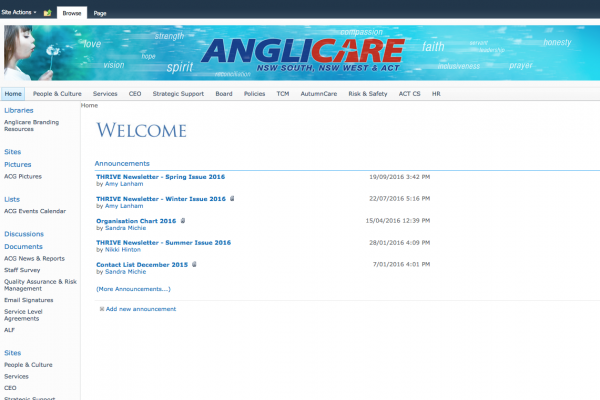Open ACG Pictures library
The width and height of the screenshot is (600, 400).
coord(23,176)
